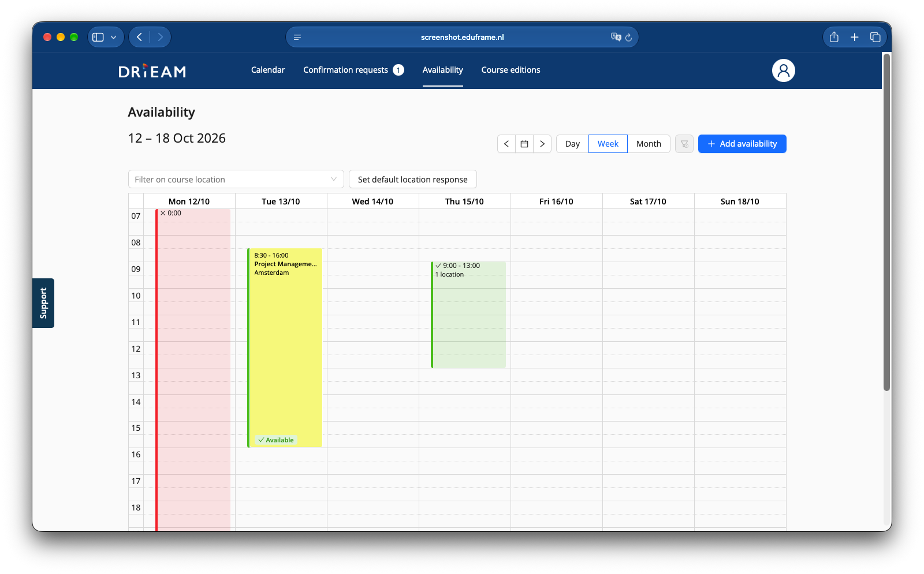Click Set default location response button
Viewport: 924px width, 574px height.
pos(412,179)
